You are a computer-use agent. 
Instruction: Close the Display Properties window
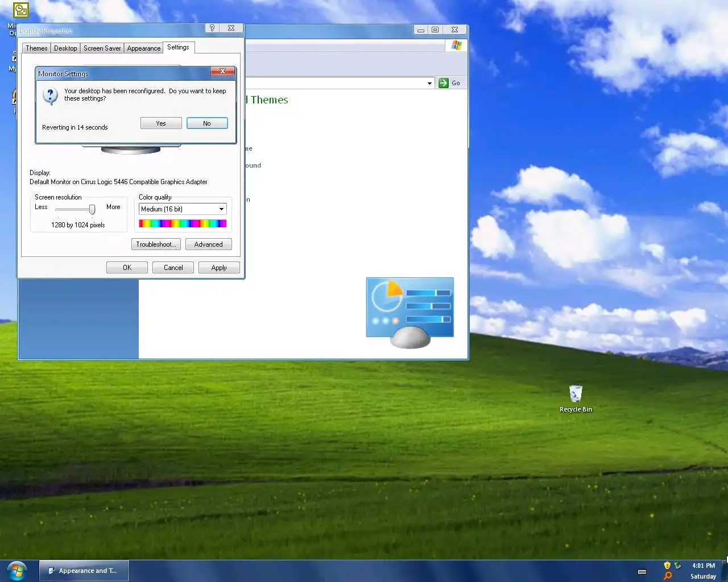pos(231,28)
